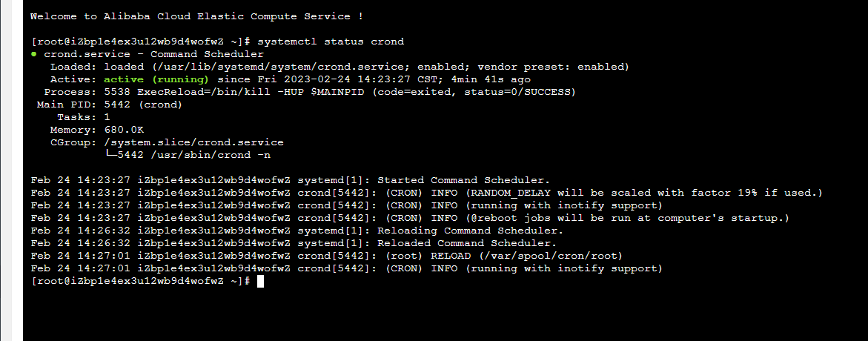Image resolution: width=868 pixels, height=341 pixels.
Task: Click the "@reboot jobs will be run" log line
Action: 410,218
